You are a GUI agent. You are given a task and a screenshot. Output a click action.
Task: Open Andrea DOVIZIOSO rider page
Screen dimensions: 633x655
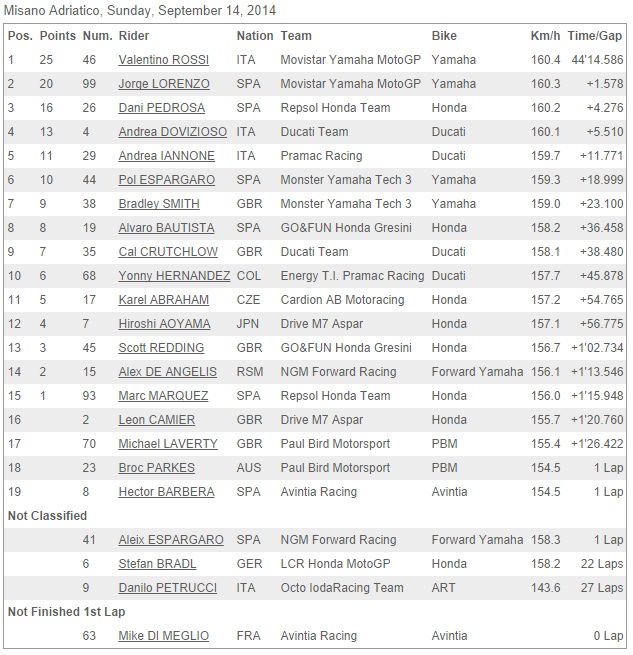(x=173, y=132)
